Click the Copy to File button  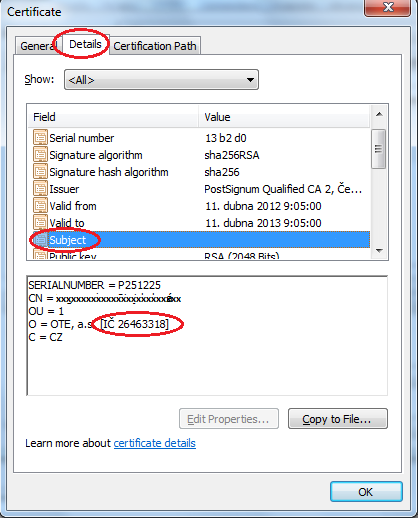(338, 419)
